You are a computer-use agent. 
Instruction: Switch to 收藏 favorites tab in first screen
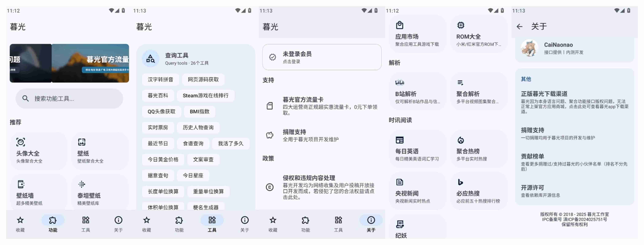[20, 224]
